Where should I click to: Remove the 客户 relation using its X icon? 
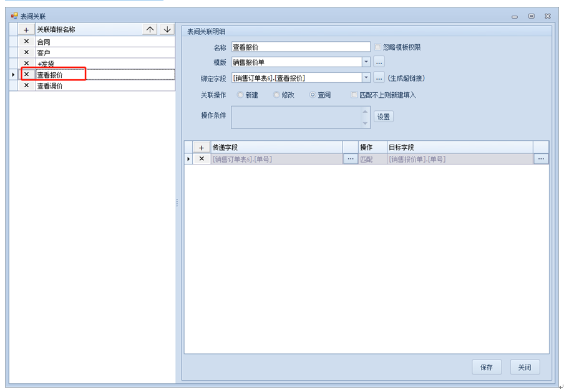click(x=26, y=53)
